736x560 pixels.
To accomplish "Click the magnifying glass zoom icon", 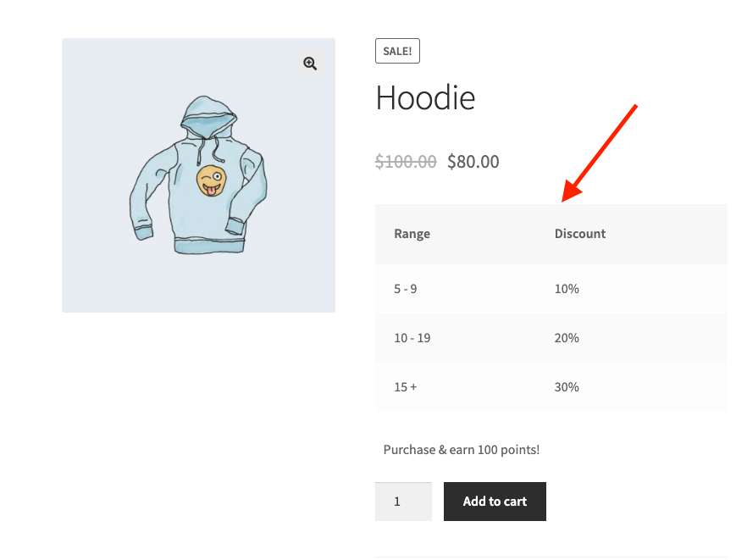I will [310, 64].
